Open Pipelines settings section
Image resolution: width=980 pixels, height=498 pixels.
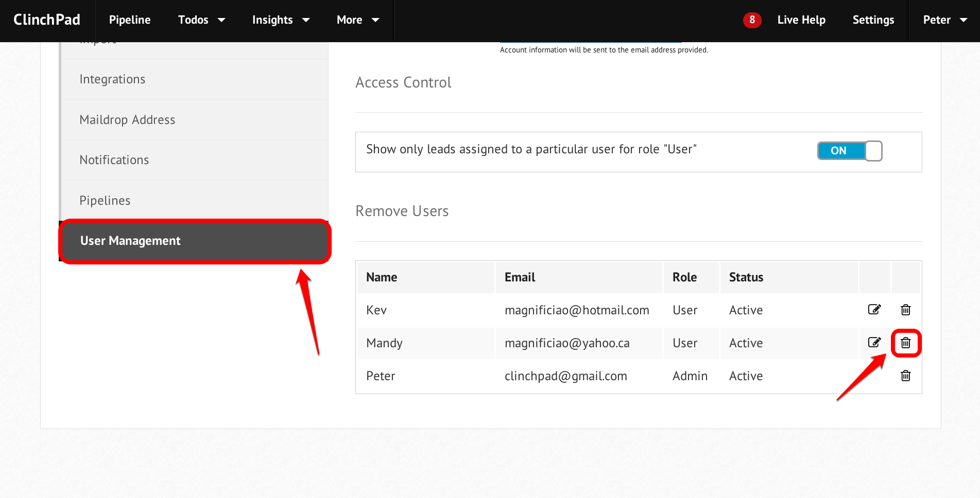[x=195, y=201]
